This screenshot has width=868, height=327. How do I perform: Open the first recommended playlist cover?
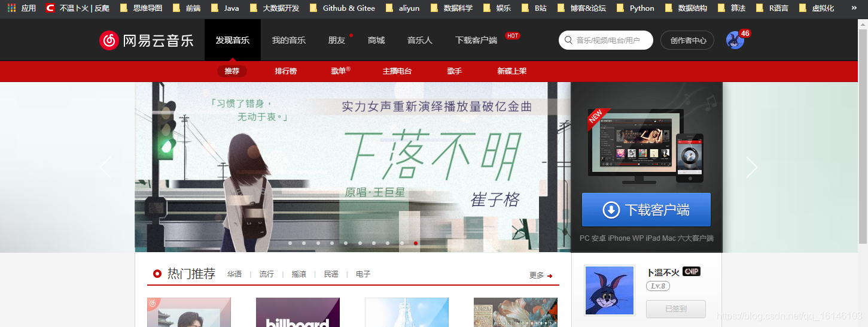point(189,312)
